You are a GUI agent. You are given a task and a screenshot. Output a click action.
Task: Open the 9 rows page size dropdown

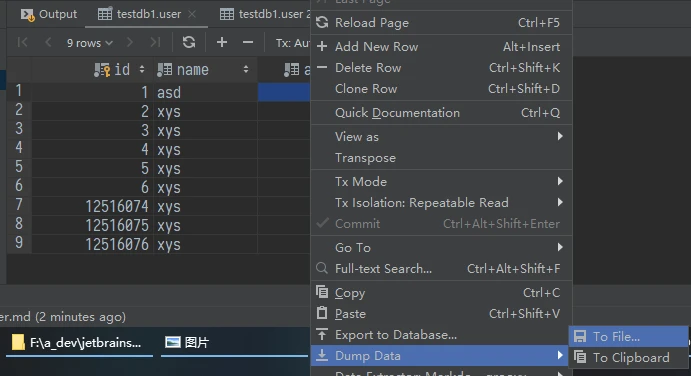[89, 43]
